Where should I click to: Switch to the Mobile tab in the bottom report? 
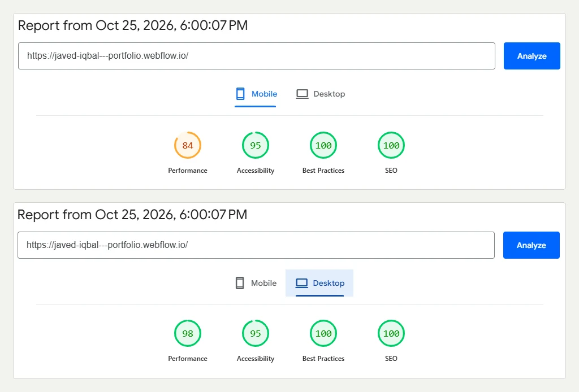point(256,283)
